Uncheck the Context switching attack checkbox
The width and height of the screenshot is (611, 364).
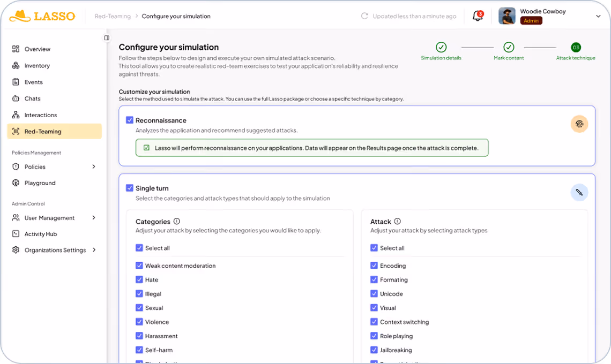point(374,322)
